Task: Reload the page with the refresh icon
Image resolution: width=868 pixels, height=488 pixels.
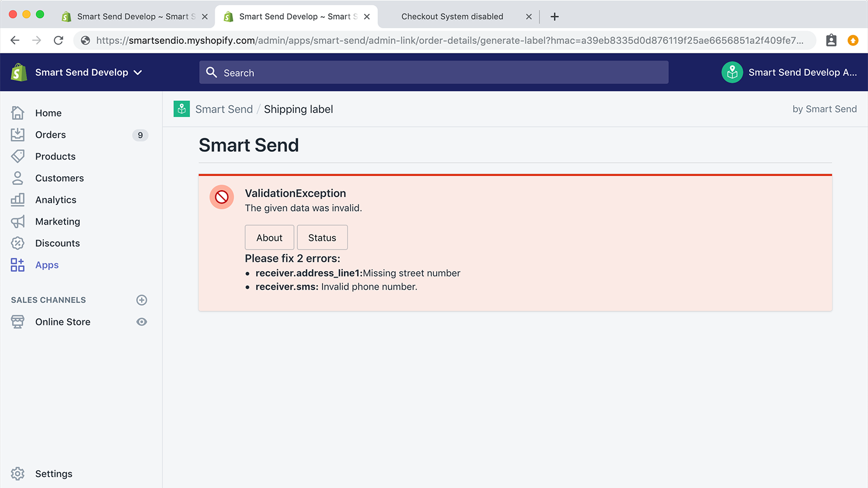Action: [59, 40]
